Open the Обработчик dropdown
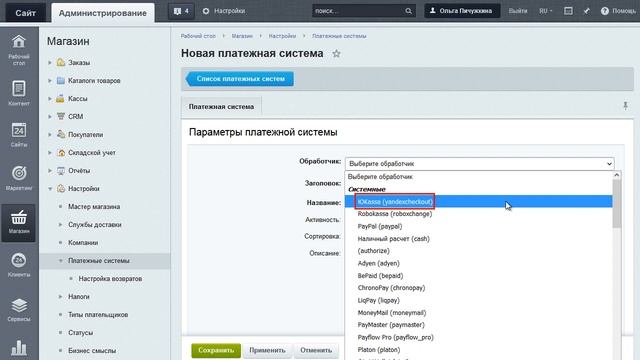 (480, 164)
